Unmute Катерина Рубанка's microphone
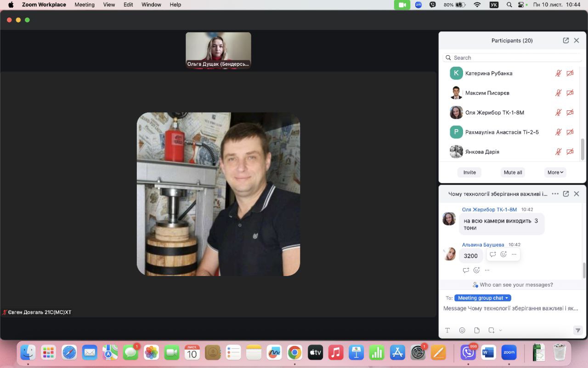 [x=559, y=73]
